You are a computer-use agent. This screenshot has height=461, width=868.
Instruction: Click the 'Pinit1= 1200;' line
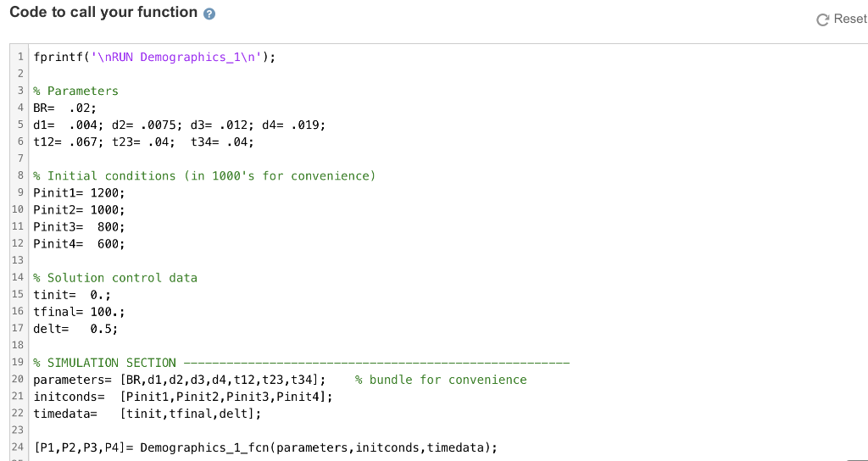coord(79,193)
